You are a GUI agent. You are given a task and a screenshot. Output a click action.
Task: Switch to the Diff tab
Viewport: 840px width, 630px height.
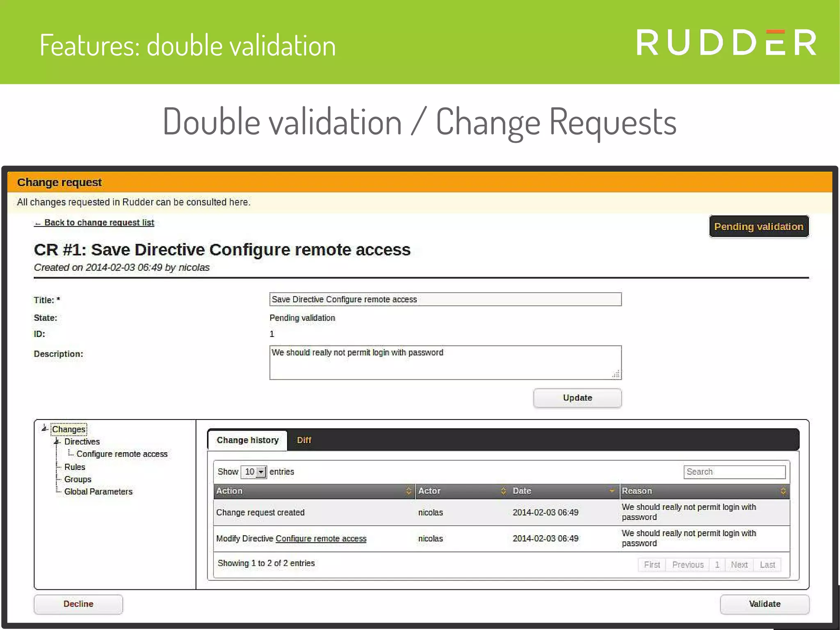(x=304, y=440)
